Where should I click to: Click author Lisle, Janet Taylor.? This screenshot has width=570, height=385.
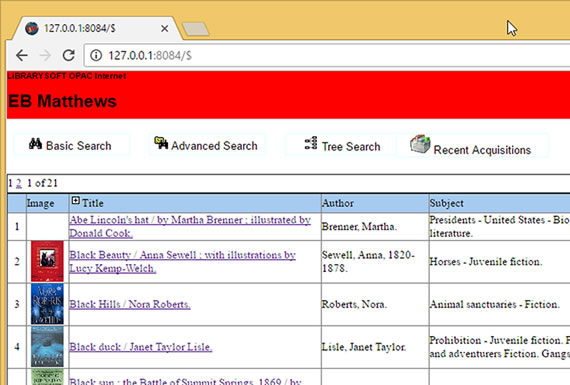[364, 347]
